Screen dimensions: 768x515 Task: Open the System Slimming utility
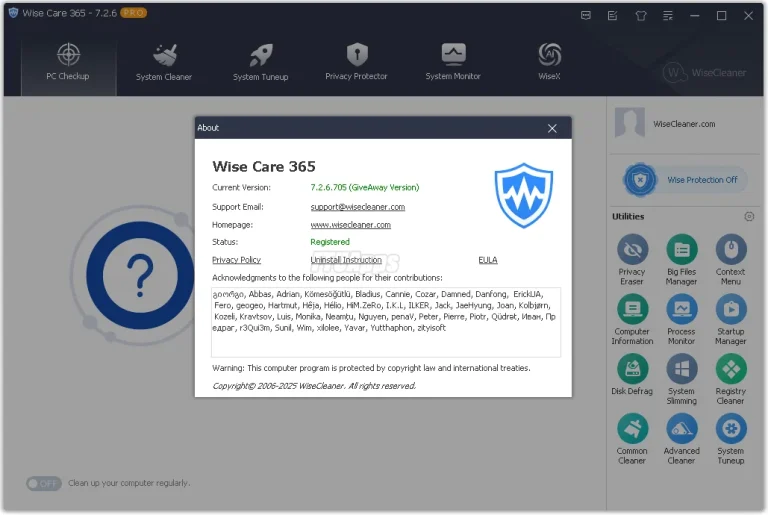pyautogui.click(x=681, y=371)
